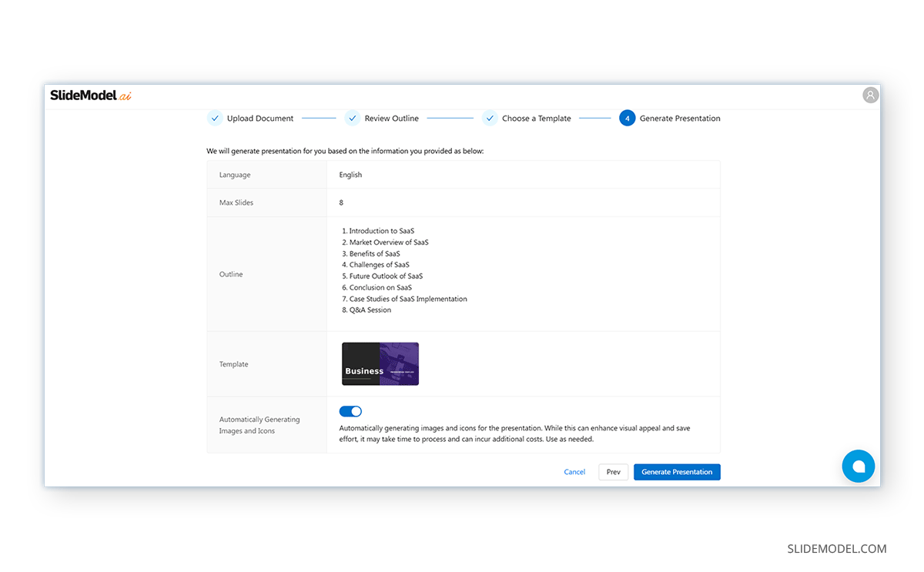
Task: Click the Cancel link
Action: (574, 471)
